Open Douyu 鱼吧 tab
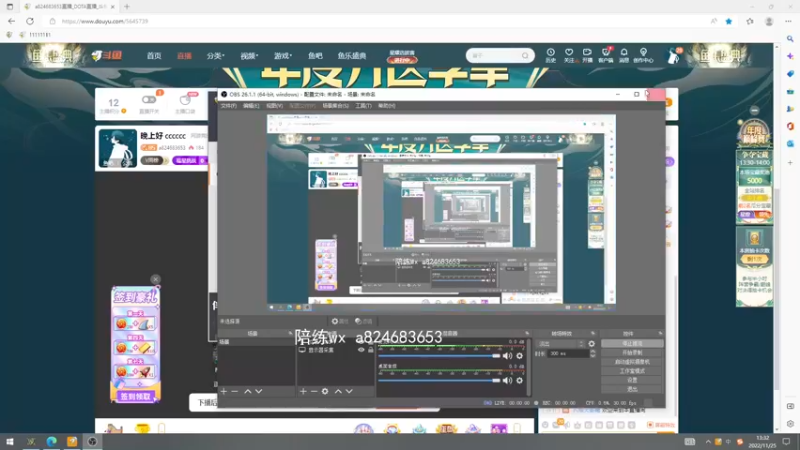800x450 pixels. [315, 56]
